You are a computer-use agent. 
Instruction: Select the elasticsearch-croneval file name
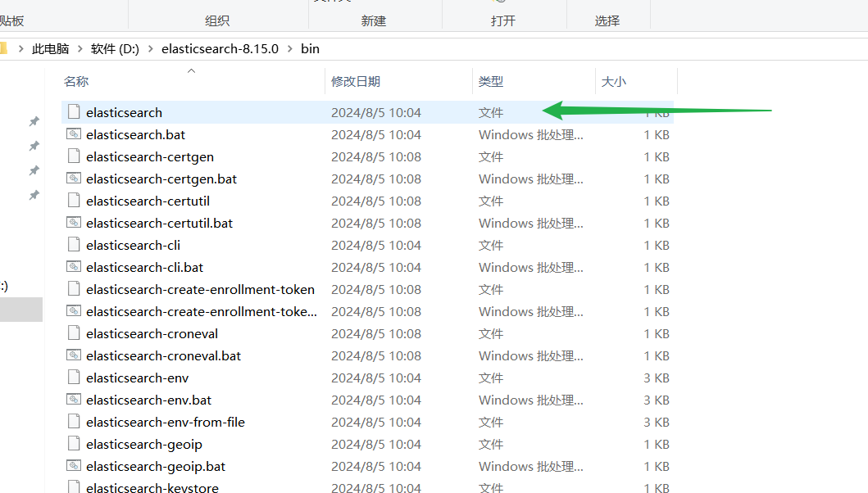[x=152, y=333]
